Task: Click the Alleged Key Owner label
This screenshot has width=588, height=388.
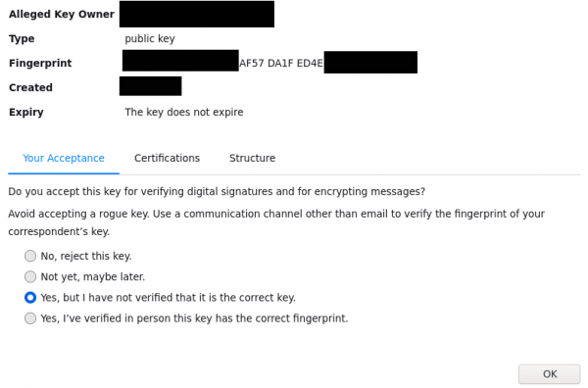Action: tap(62, 15)
